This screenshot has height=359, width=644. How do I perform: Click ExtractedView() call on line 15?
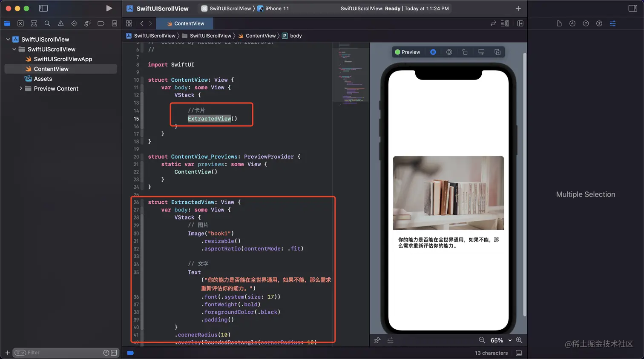212,119
